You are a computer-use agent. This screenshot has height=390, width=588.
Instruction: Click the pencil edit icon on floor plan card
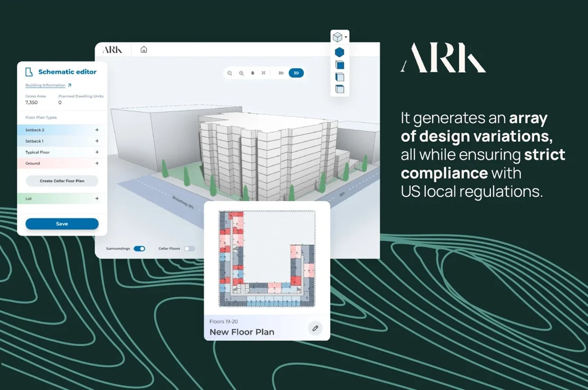click(x=315, y=328)
